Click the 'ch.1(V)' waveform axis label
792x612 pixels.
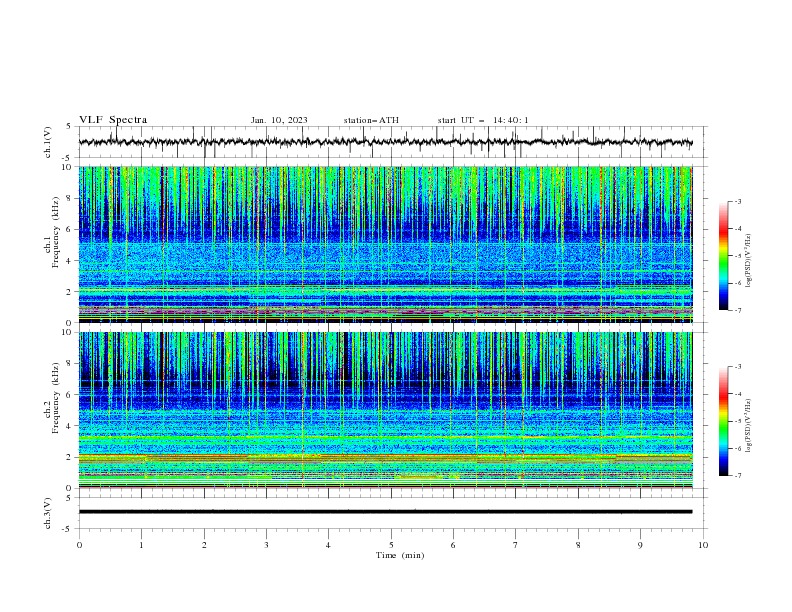point(48,142)
